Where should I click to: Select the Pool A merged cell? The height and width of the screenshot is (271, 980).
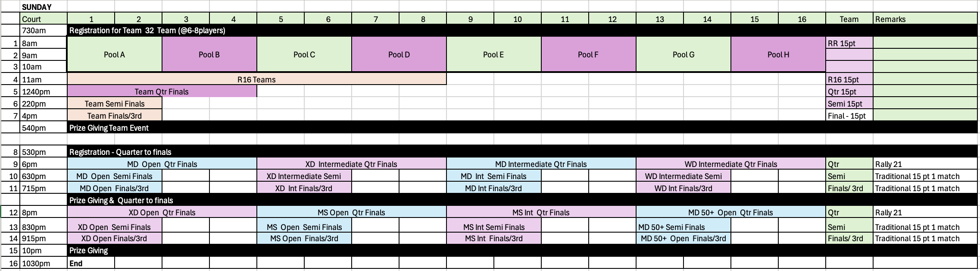(x=115, y=54)
